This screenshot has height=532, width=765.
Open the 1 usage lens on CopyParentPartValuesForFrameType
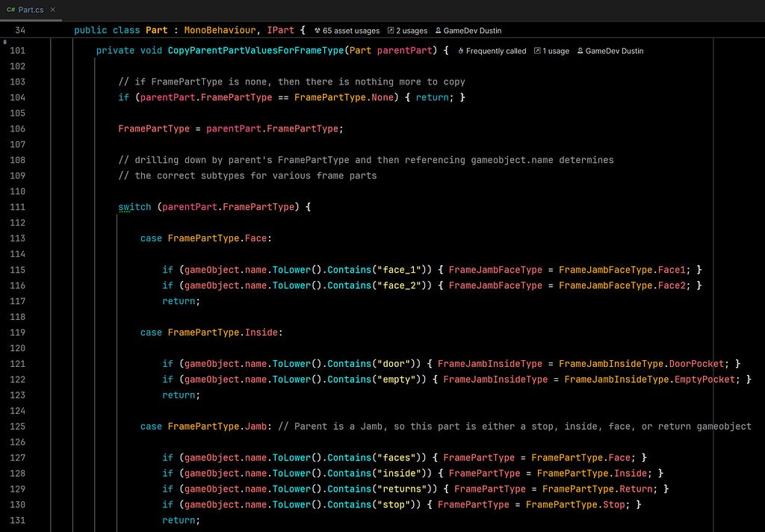(551, 52)
